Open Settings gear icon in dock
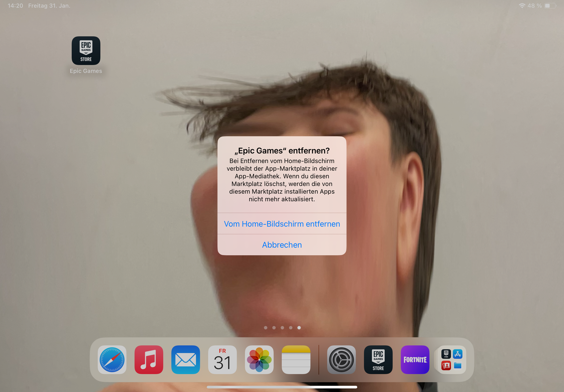Screen dimensions: 564x392 pyautogui.click(x=341, y=359)
